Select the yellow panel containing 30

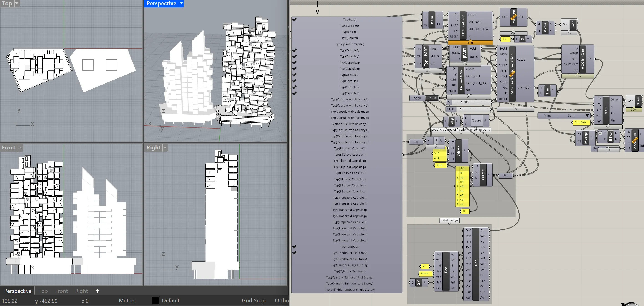tap(505, 39)
